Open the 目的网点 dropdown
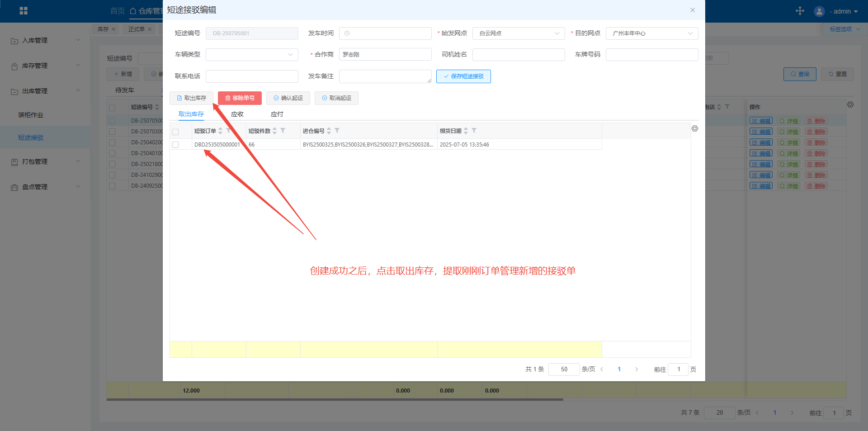The height and width of the screenshot is (431, 868). pos(651,33)
